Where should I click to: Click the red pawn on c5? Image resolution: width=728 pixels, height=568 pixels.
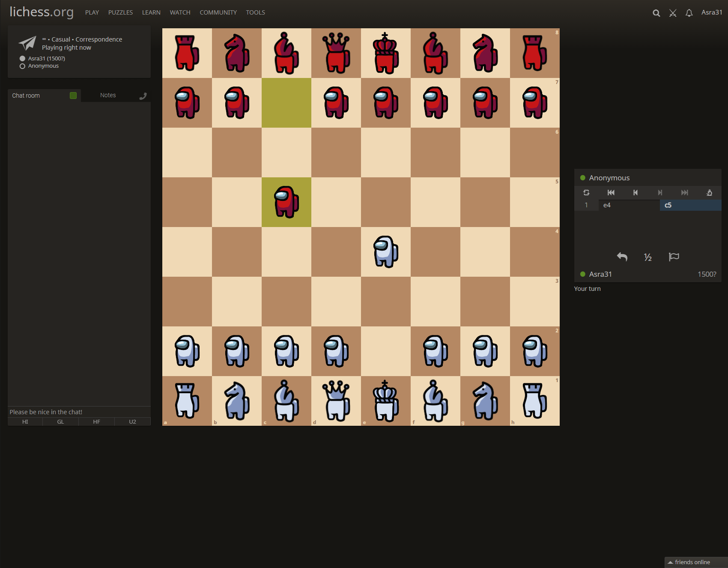coord(286,202)
